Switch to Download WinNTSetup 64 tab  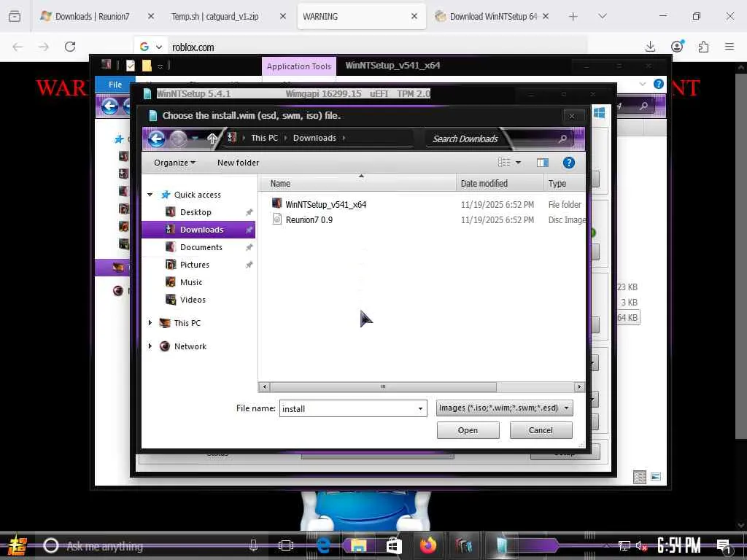(x=493, y=16)
